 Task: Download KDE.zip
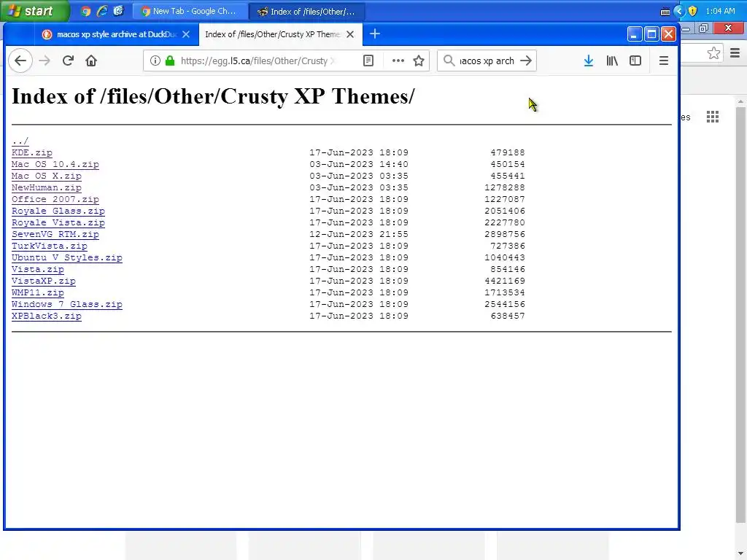tap(32, 152)
